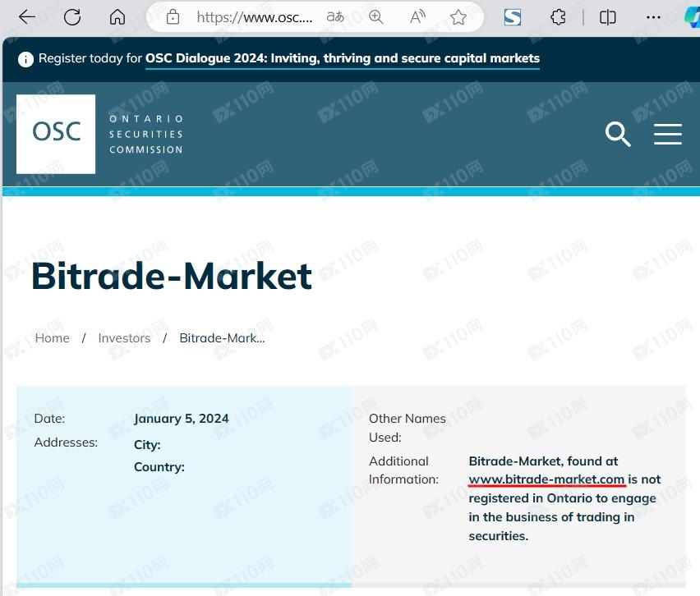Screen dimensions: 700x596
Task: Activate the Read aloud icon
Action: coord(417,16)
